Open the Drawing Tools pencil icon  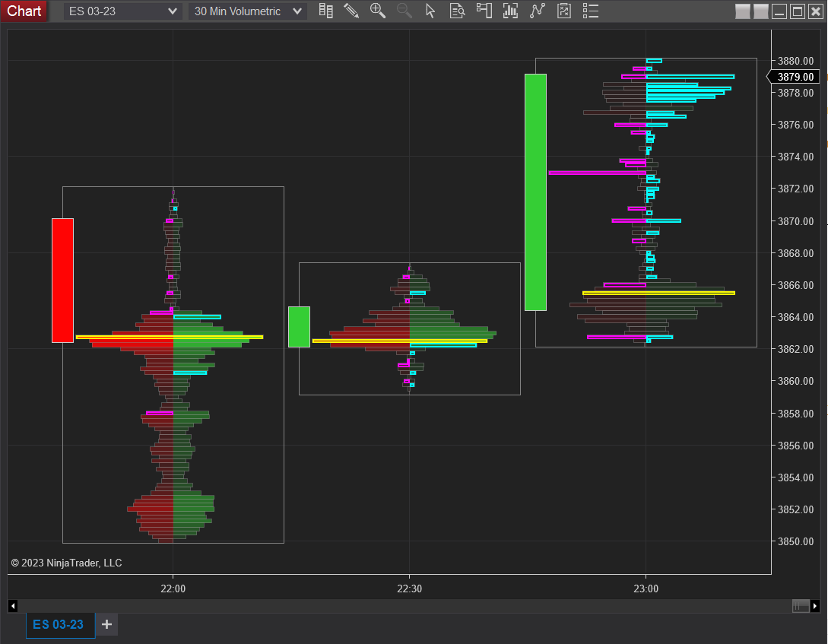point(351,11)
